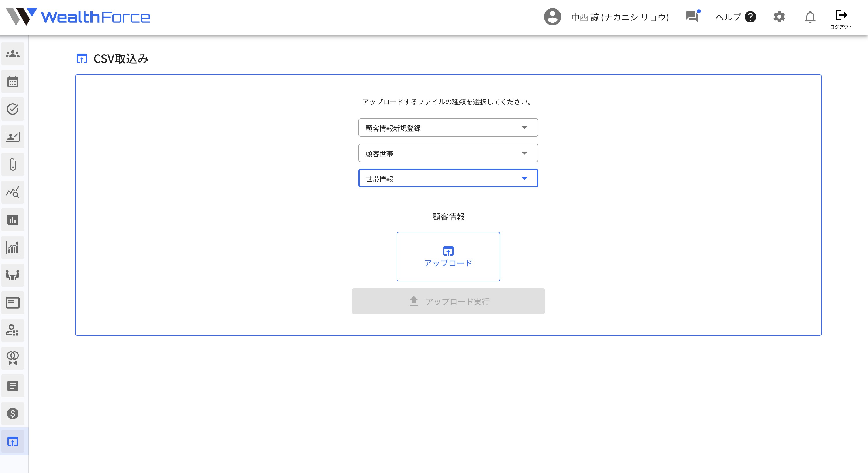Click the ログアウト logout button
868x473 pixels.
pyautogui.click(x=841, y=18)
